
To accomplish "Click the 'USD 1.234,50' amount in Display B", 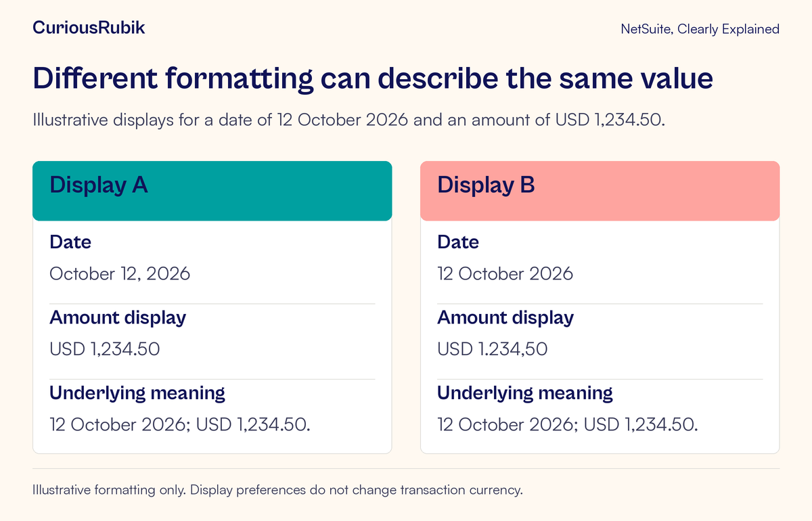I will (x=493, y=350).
